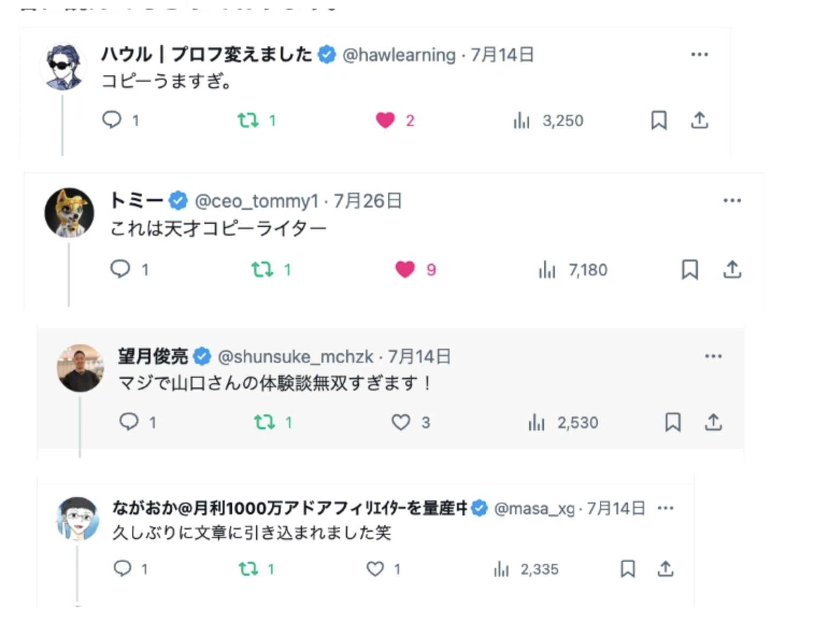View analytics for the 2,335 views tweet

502,569
